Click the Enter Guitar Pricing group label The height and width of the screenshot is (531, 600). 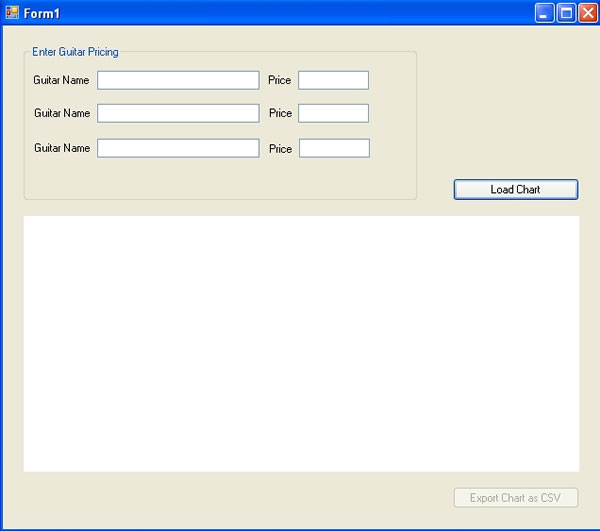point(75,52)
